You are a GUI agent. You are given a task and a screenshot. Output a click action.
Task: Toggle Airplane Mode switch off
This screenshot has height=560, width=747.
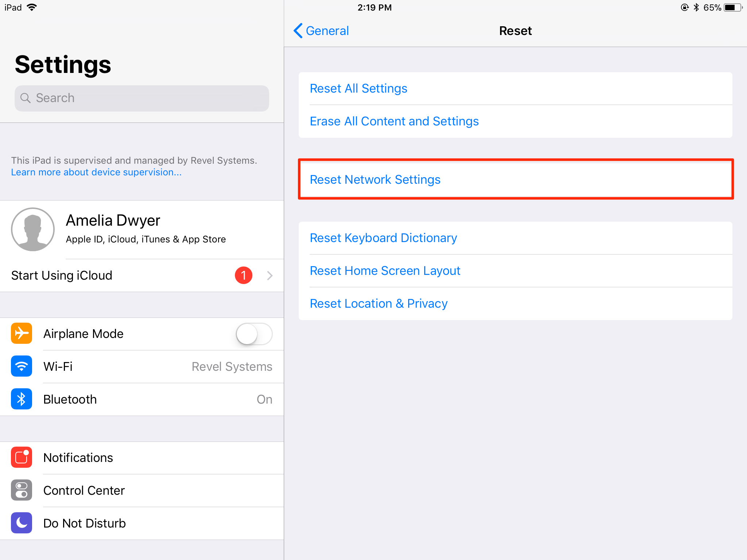(254, 334)
